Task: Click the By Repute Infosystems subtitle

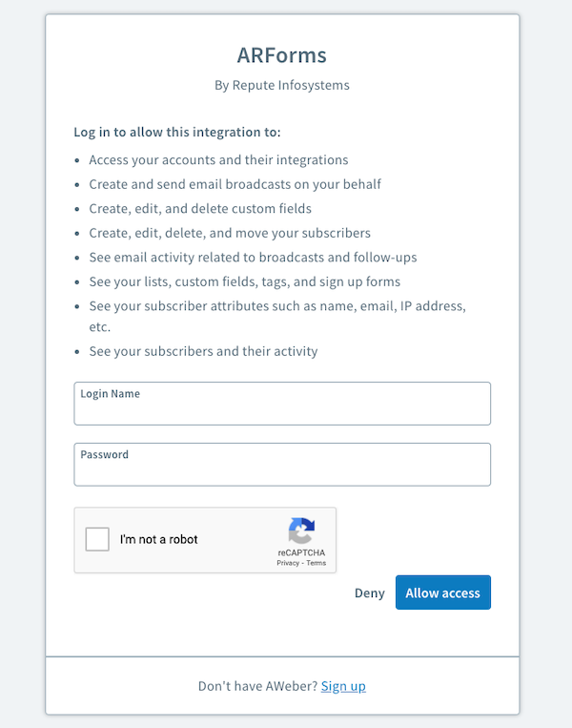Action: click(282, 85)
